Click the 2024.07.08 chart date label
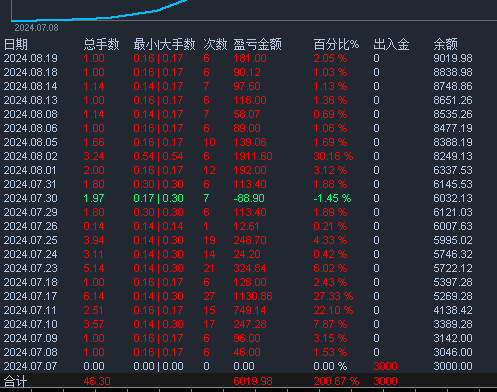The height and width of the screenshot is (392, 497). pyautogui.click(x=36, y=28)
